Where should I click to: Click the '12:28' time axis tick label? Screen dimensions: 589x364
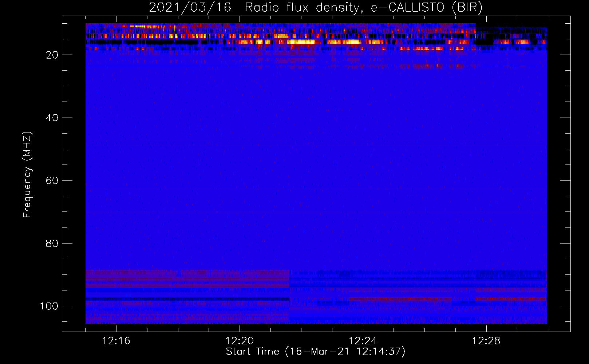click(486, 341)
